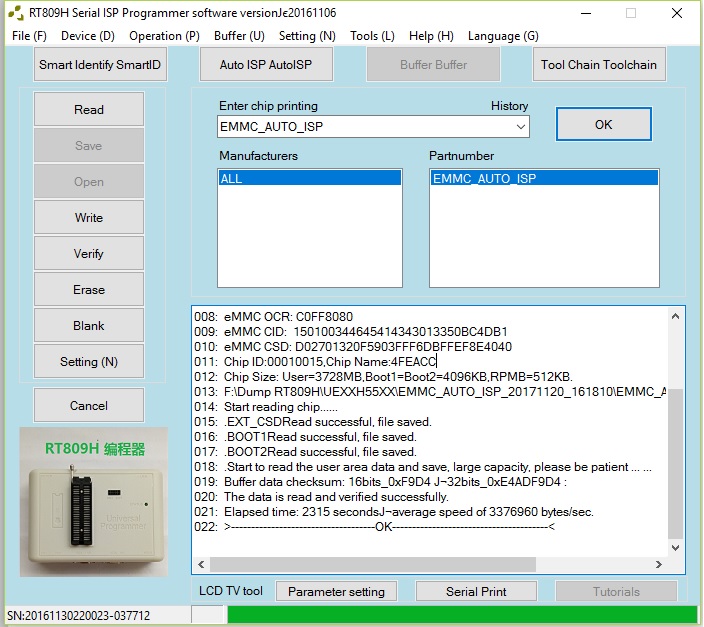Click the Write button
704x627 pixels.
[x=89, y=217]
